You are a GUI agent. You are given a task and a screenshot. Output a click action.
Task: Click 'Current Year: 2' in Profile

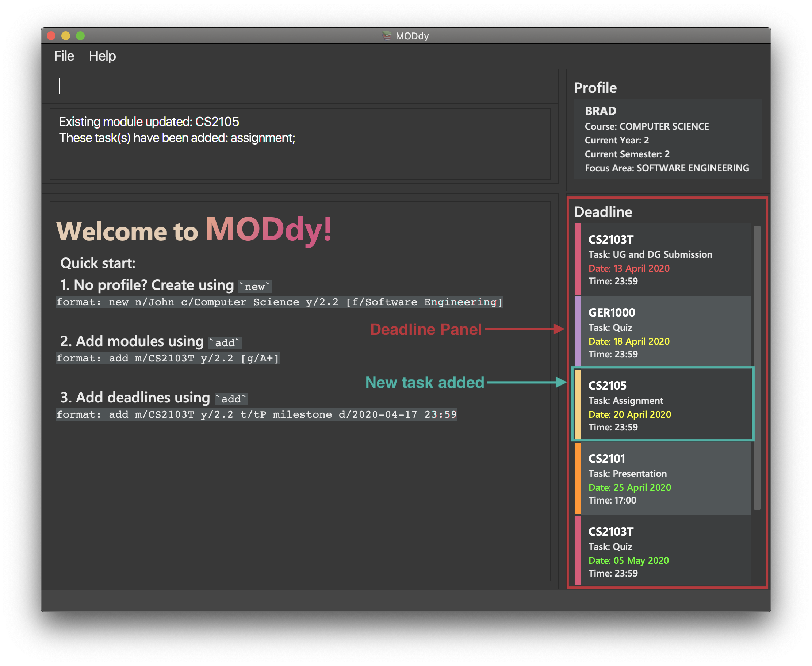click(617, 140)
